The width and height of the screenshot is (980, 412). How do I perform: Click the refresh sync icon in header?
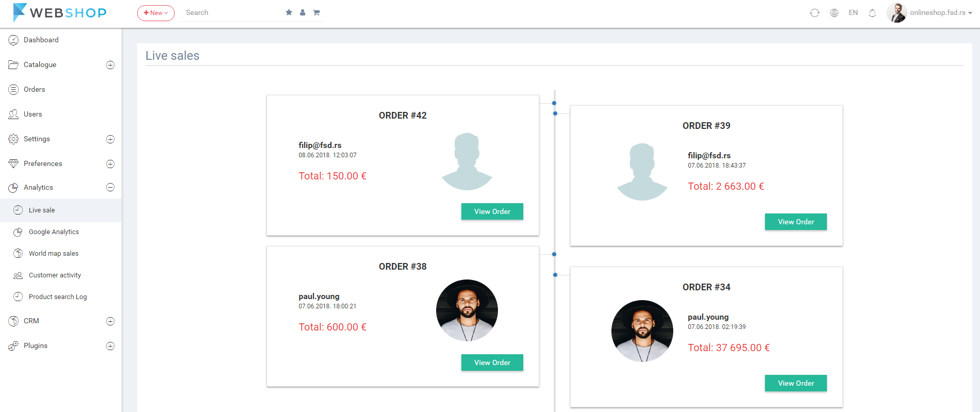pyautogui.click(x=815, y=13)
